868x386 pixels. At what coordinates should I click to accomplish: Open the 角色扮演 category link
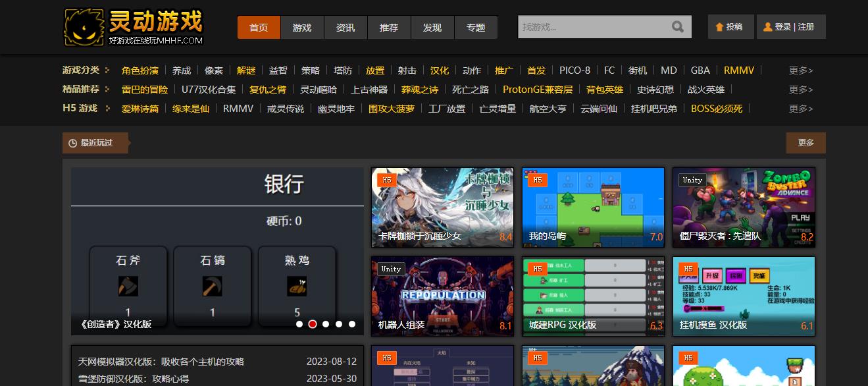click(x=140, y=70)
